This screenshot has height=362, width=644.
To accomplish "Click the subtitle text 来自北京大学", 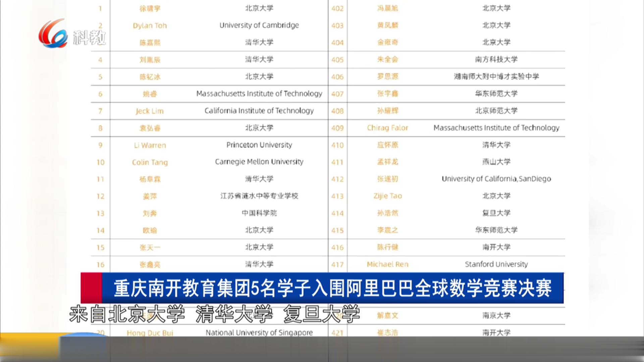I will (x=127, y=314).
